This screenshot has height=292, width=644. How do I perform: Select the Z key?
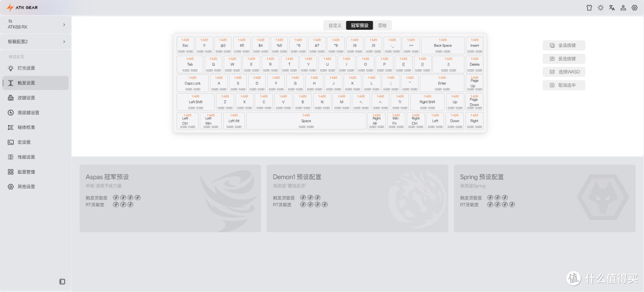point(225,102)
